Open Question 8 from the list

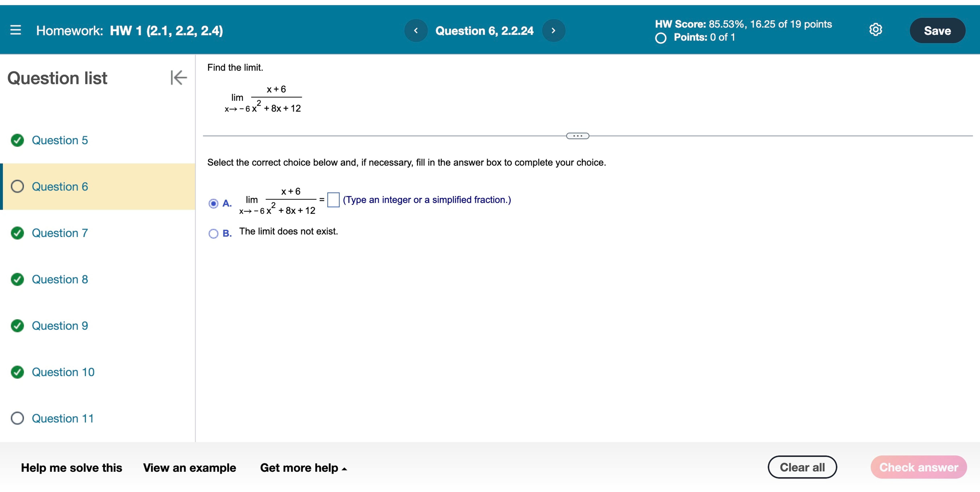[60, 280]
